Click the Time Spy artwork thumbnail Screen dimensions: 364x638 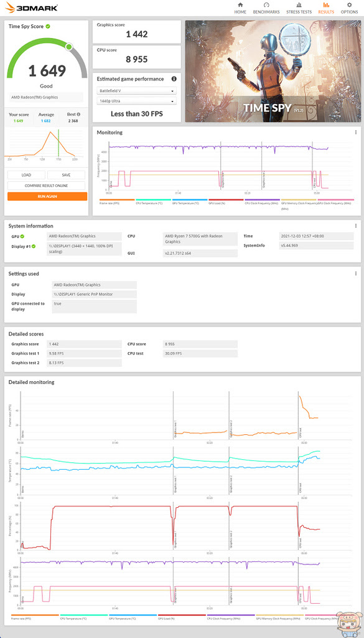pyautogui.click(x=273, y=71)
